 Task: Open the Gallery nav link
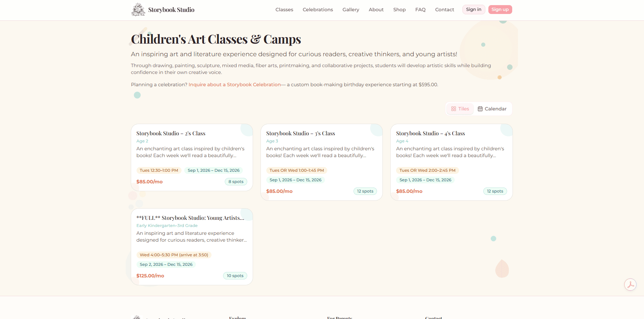tap(351, 10)
